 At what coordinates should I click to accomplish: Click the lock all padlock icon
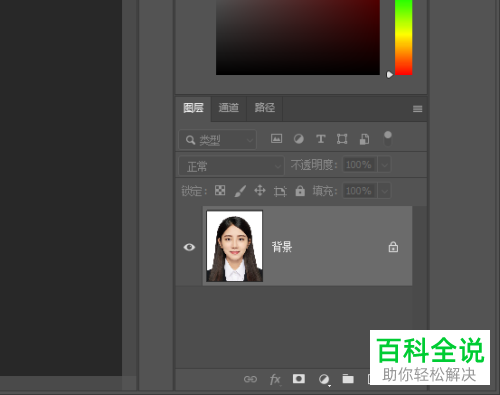click(x=300, y=191)
